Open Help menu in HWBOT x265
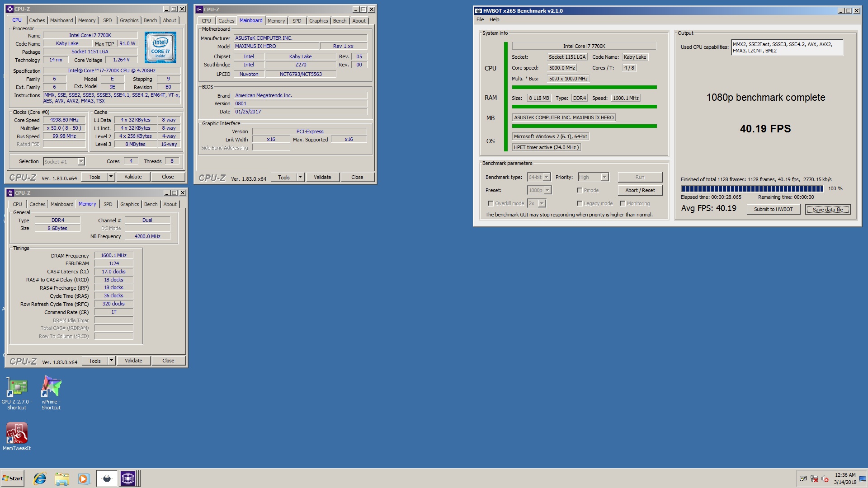 [495, 19]
